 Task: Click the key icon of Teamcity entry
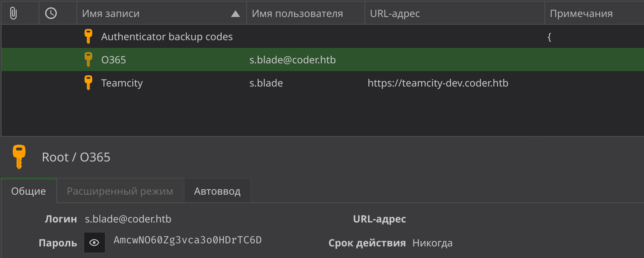click(x=88, y=83)
